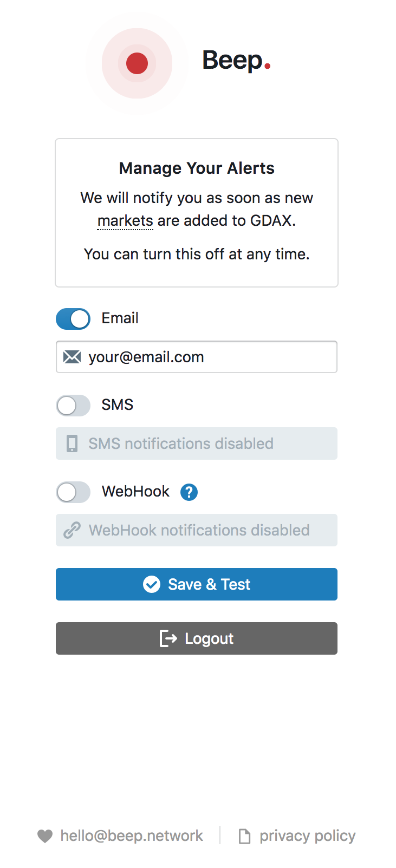Open the hello@beep.network email link
The width and height of the screenshot is (396, 868).
132,836
